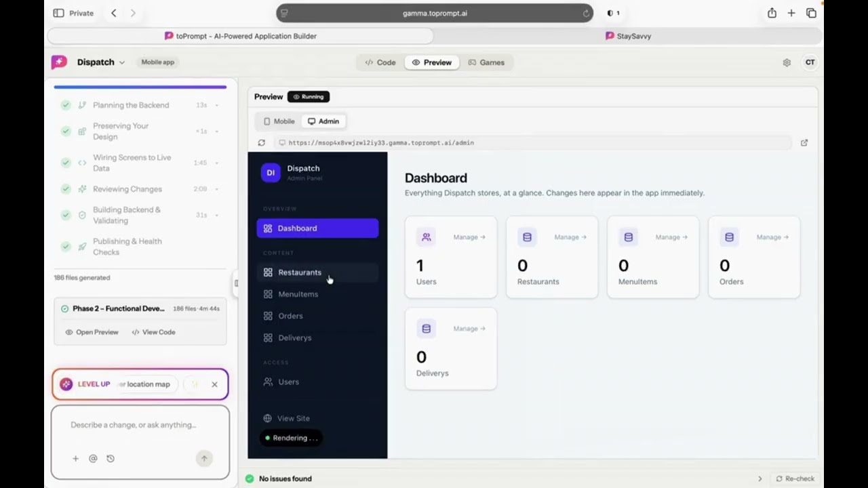
Task: Open the CT user avatar menu
Action: 810,62
